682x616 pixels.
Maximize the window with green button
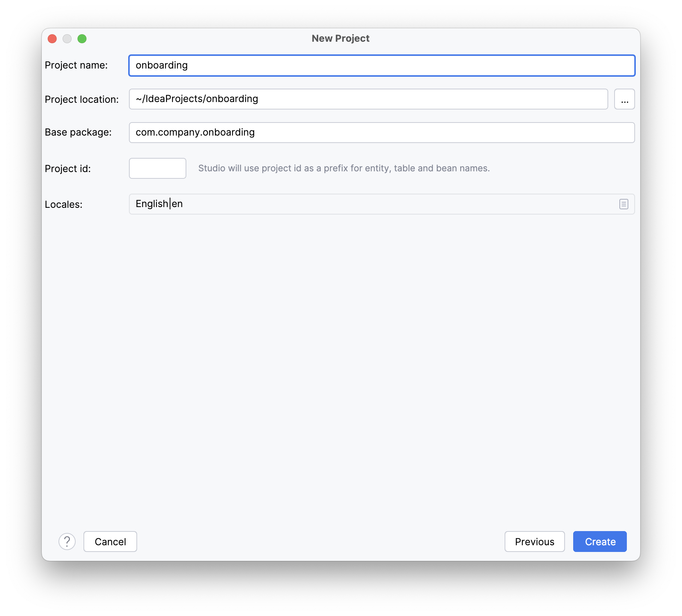[82, 39]
